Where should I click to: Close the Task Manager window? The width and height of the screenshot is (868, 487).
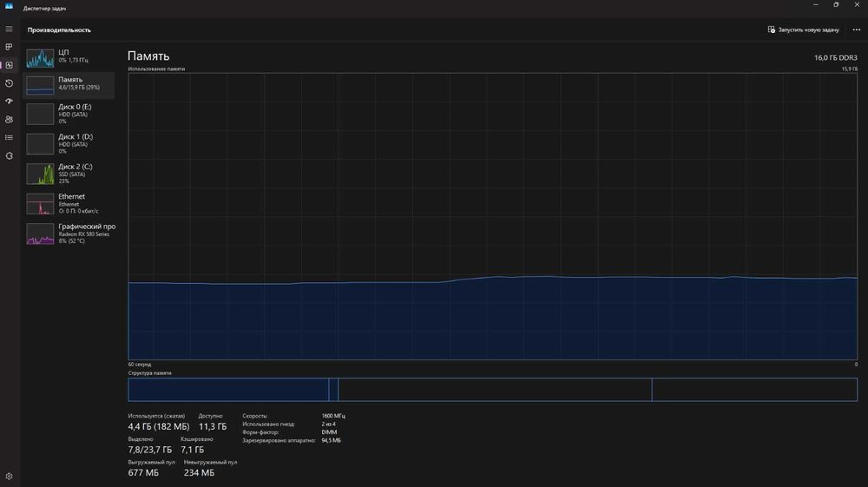pos(857,5)
